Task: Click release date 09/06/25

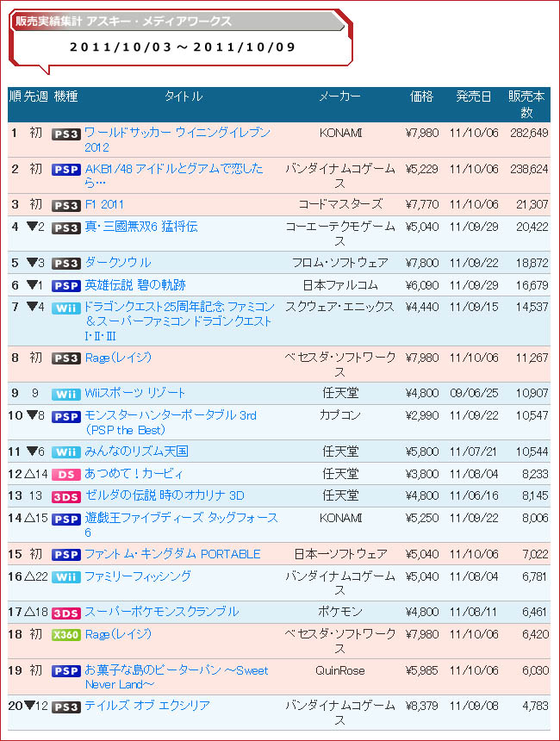Action: pos(474,393)
